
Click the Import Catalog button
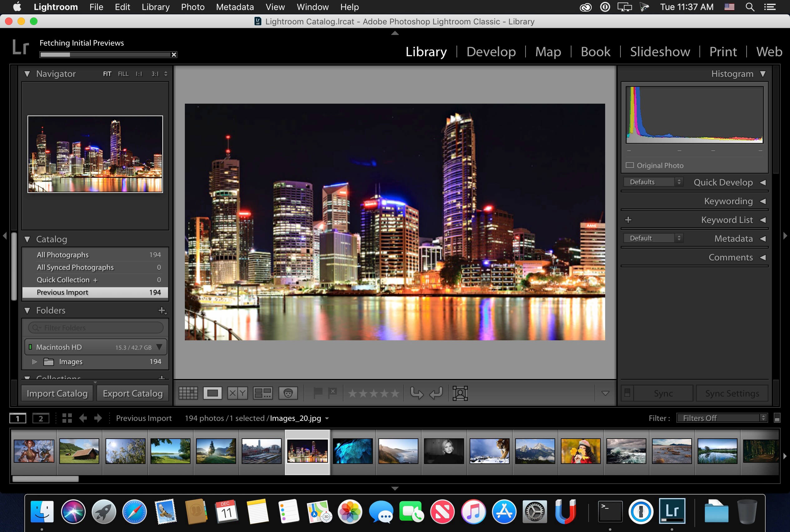coord(57,393)
